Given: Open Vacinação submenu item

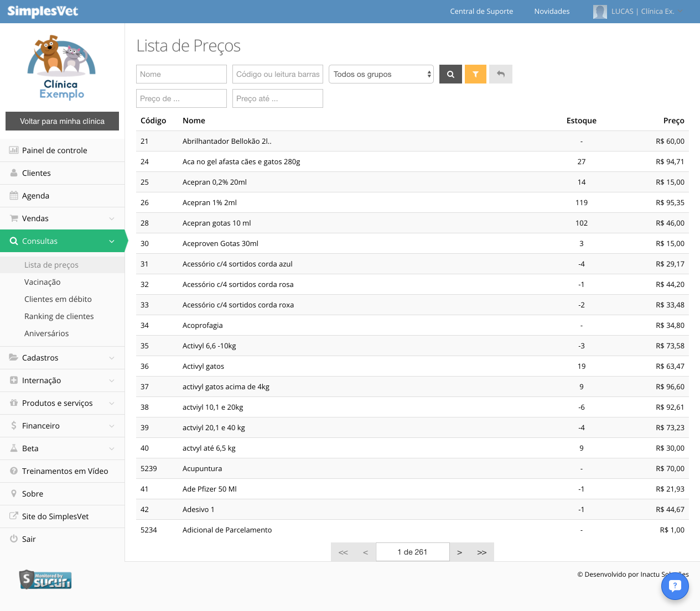Looking at the screenshot, I should pos(43,282).
